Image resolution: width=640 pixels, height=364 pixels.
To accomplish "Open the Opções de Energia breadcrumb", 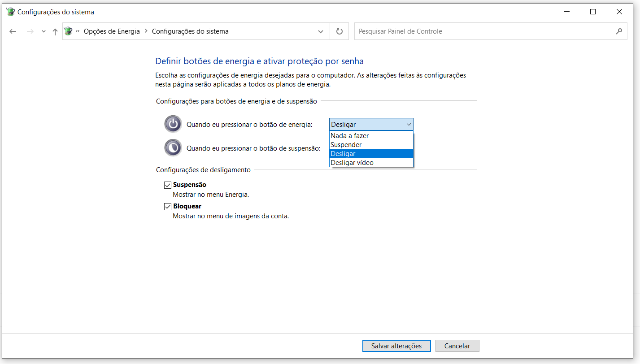I will (112, 31).
